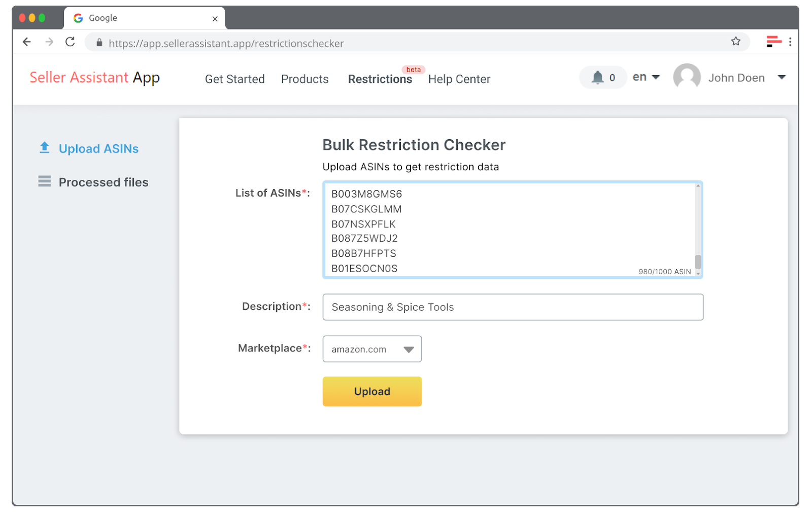The width and height of the screenshot is (812, 516).
Task: Click inside the Description field
Action: (512, 307)
